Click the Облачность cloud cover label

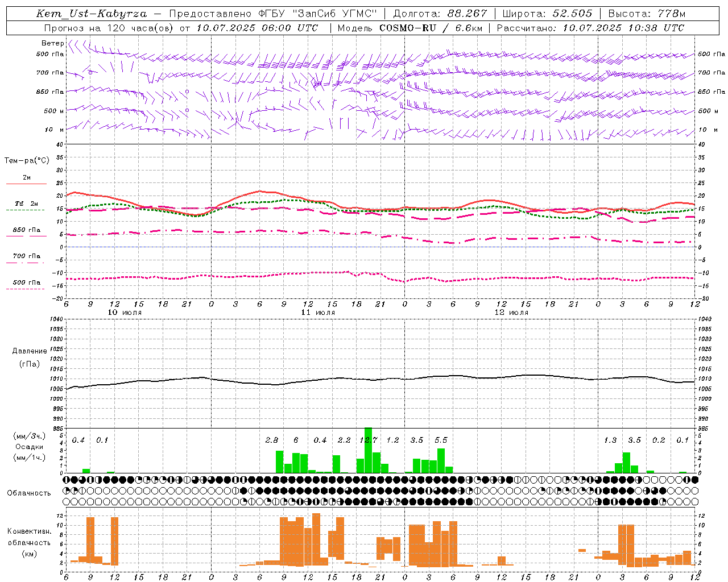pyautogui.click(x=29, y=493)
